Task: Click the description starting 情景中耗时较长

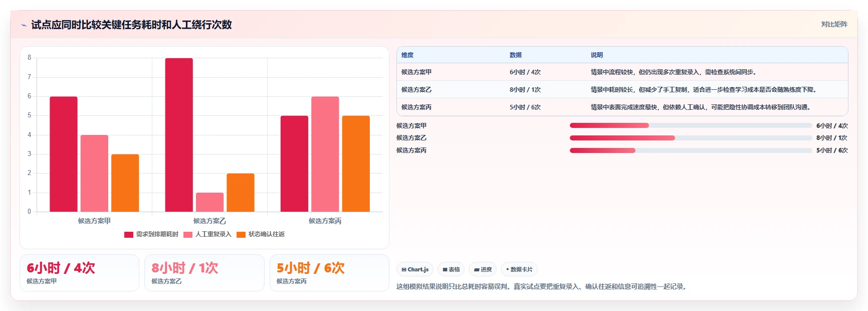Action: (x=705, y=90)
